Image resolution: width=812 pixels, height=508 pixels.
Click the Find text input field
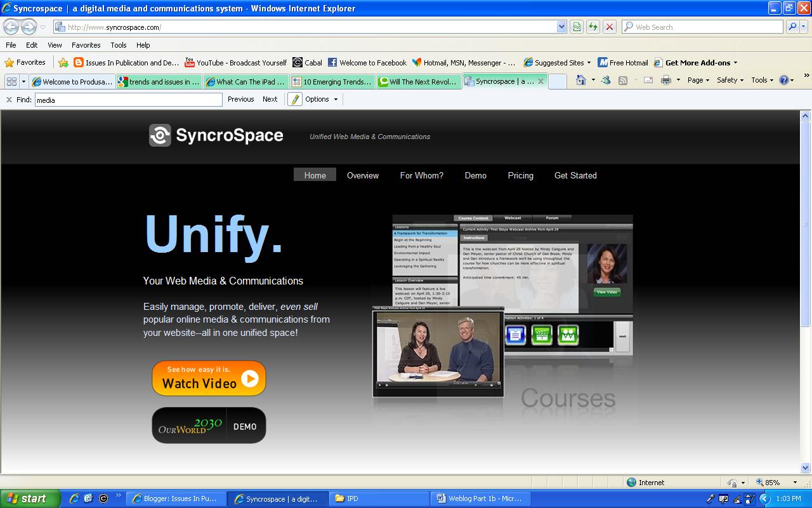point(128,100)
